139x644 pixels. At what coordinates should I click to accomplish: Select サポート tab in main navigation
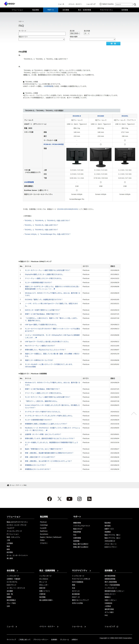(x=50, y=10)
